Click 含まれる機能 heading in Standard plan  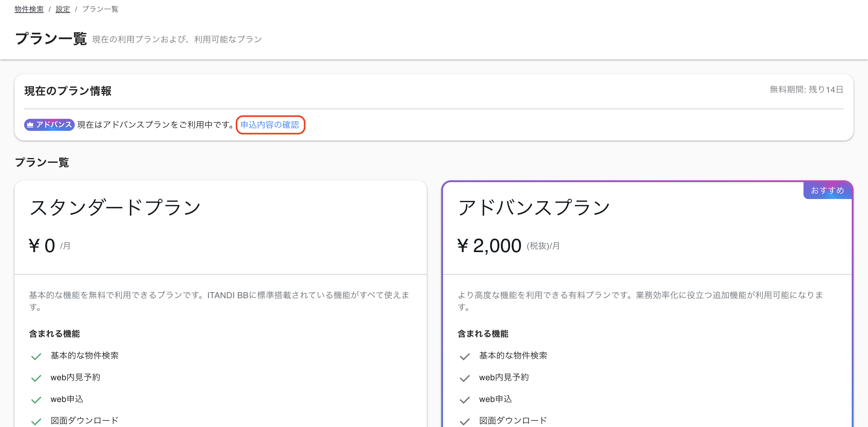[x=54, y=334]
